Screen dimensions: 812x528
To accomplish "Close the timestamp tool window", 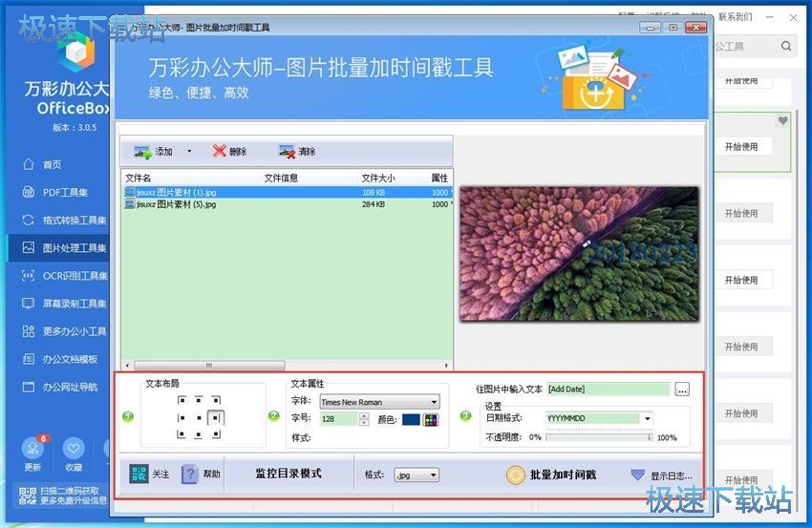I will [x=696, y=28].
